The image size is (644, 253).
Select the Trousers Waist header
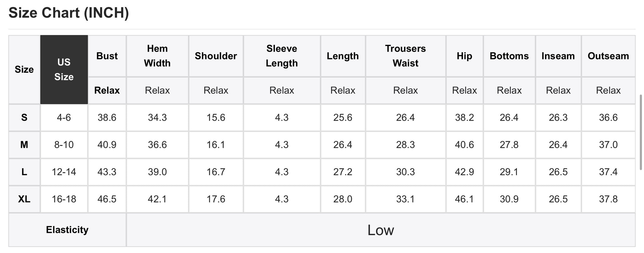tap(405, 56)
